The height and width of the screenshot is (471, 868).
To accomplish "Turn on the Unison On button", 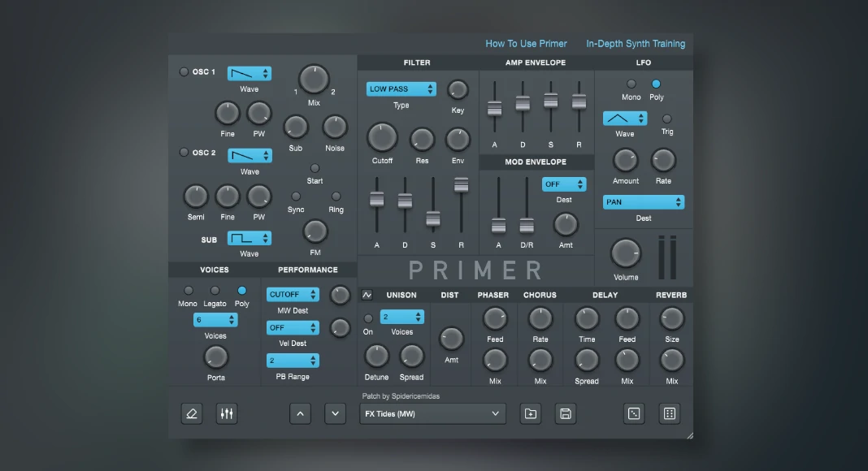I will [x=368, y=318].
